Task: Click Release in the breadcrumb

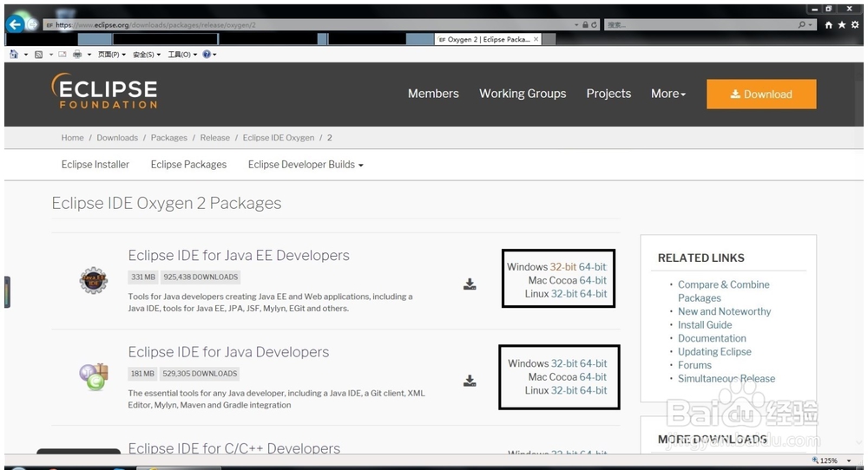Action: (x=214, y=138)
